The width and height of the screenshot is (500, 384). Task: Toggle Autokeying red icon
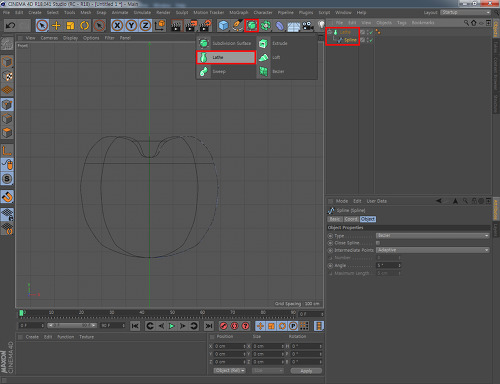coord(234,326)
